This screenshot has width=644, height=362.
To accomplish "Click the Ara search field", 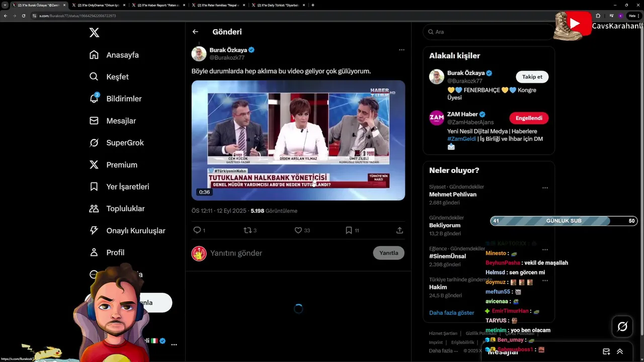I will 488,32.
